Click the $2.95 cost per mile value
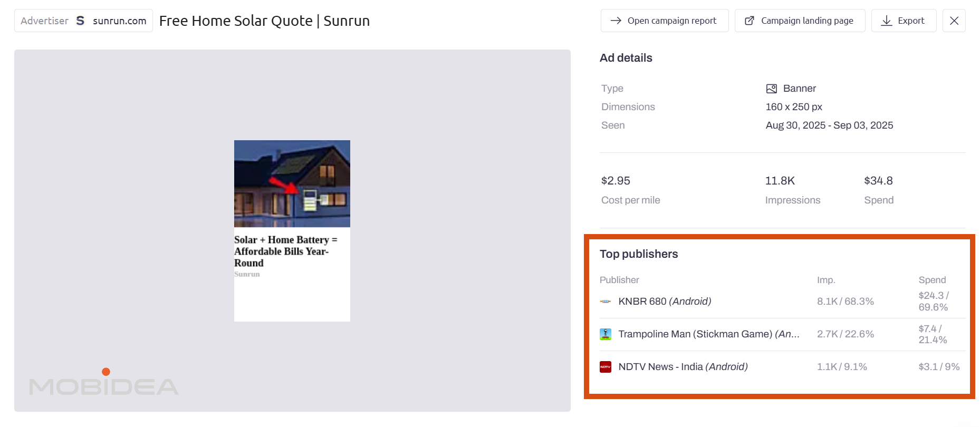The width and height of the screenshot is (980, 427). pyautogui.click(x=616, y=181)
